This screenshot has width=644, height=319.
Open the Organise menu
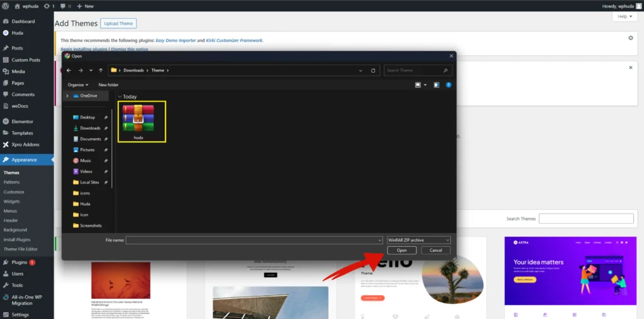click(x=78, y=85)
